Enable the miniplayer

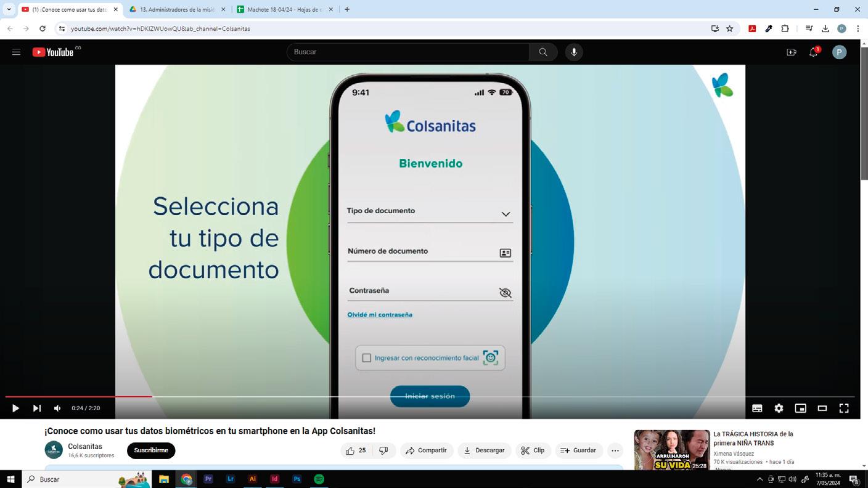800,408
